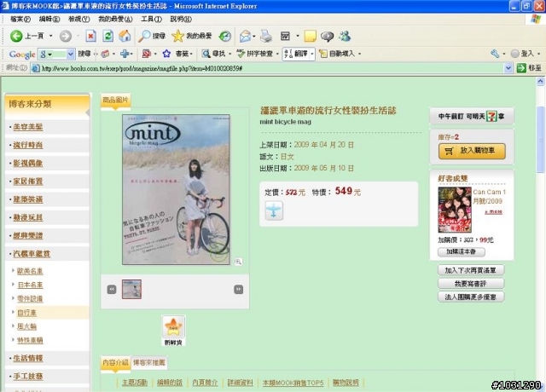Click the 加購這本書 button
546x392 pixels.
point(461,251)
